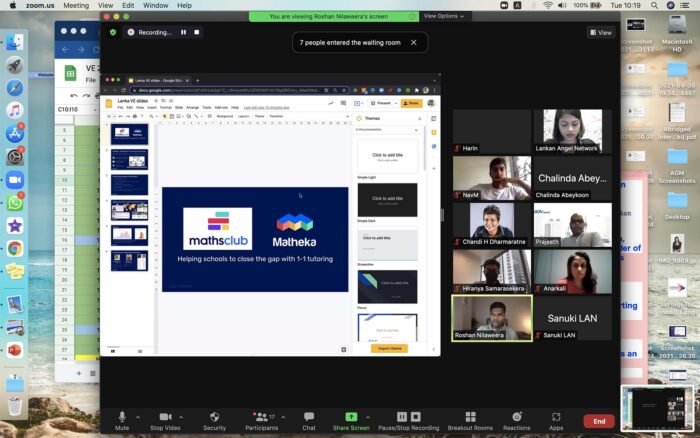The height and width of the screenshot is (438, 700).
Task: Expand audio options arrow beside Mute
Action: point(139,416)
